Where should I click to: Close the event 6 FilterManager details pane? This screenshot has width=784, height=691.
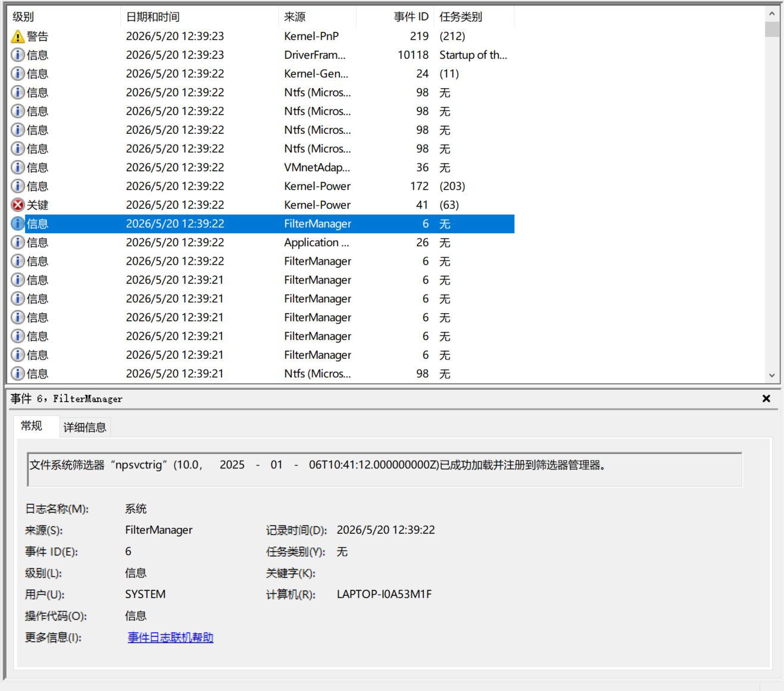pos(766,399)
